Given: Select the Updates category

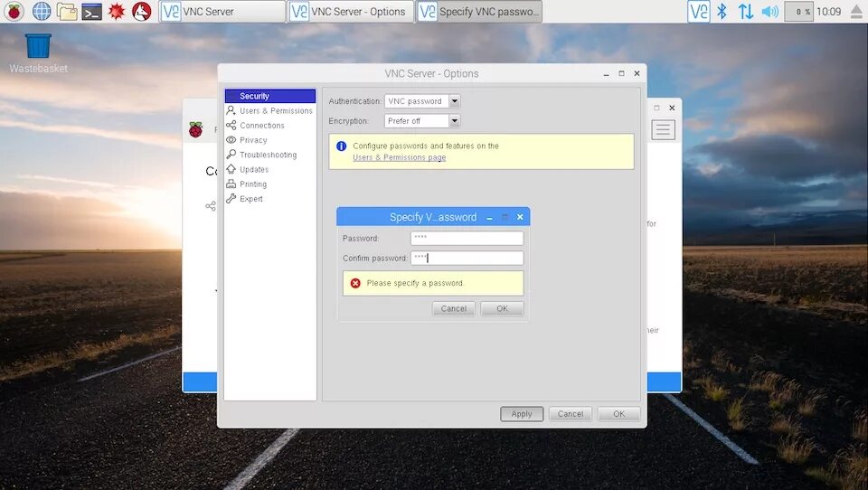Looking at the screenshot, I should [270, 169].
